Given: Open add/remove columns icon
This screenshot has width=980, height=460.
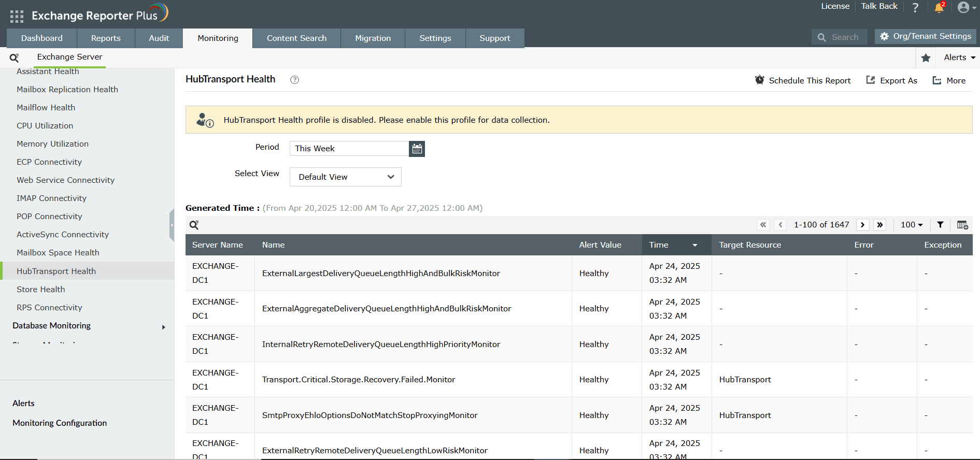Looking at the screenshot, I should [962, 225].
